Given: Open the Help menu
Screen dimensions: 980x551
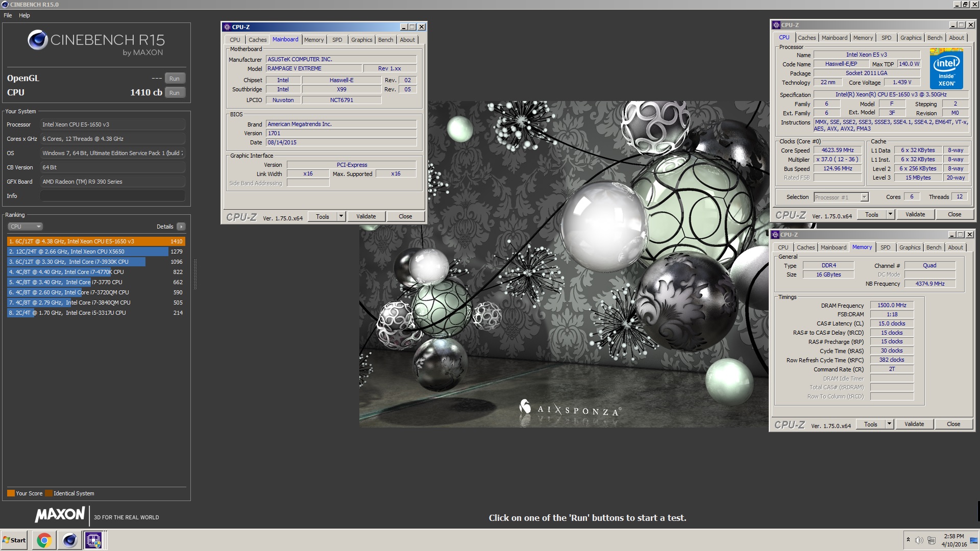Looking at the screenshot, I should (24, 15).
